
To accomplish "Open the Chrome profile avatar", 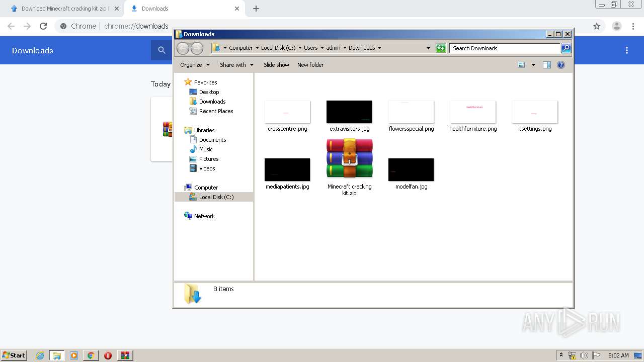I will (617, 26).
